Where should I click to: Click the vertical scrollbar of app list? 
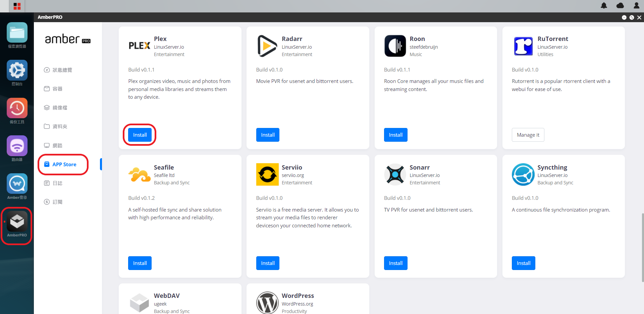(x=642, y=248)
